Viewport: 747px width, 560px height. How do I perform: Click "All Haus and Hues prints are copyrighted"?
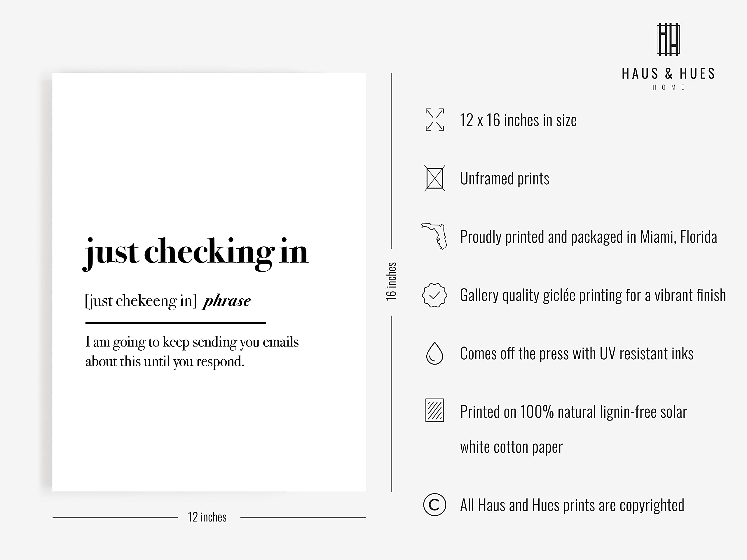click(572, 506)
